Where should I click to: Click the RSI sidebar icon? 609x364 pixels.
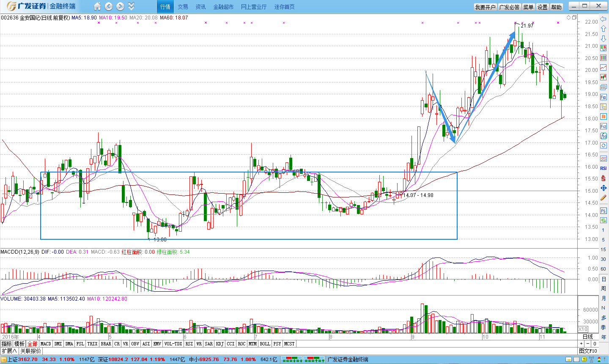[x=604, y=168]
